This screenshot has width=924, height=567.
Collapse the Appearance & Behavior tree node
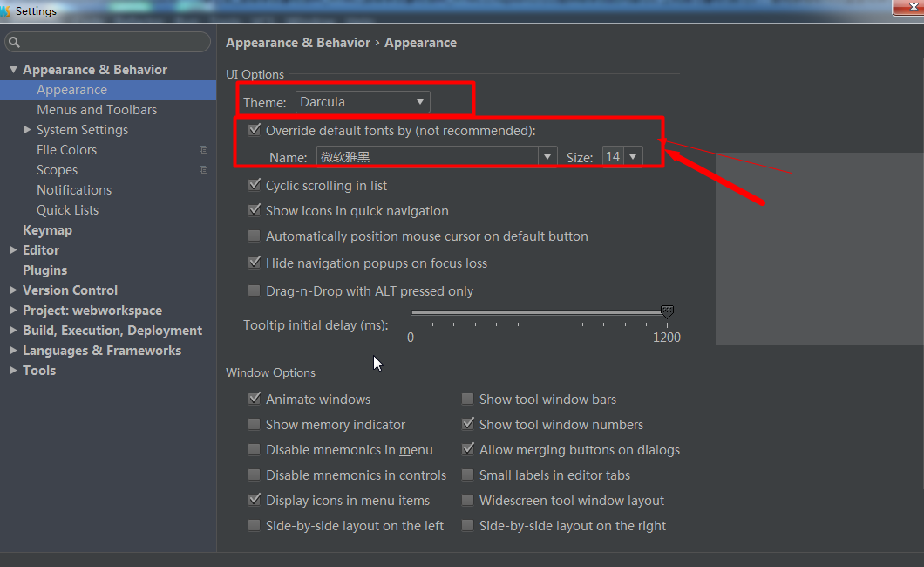pos(13,70)
